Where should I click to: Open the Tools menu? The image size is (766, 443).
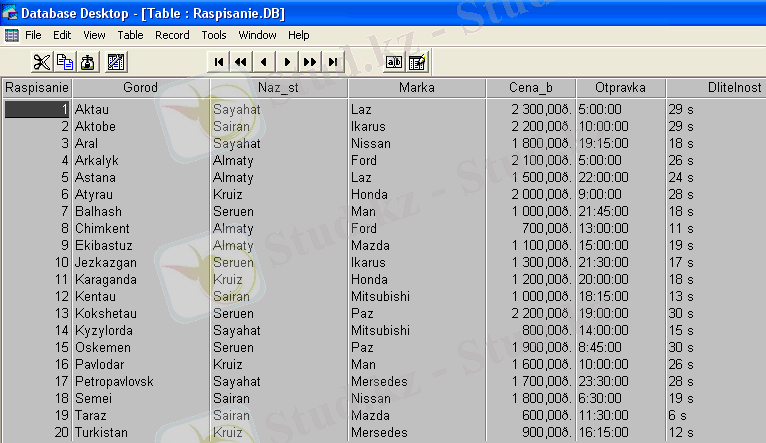tap(214, 35)
